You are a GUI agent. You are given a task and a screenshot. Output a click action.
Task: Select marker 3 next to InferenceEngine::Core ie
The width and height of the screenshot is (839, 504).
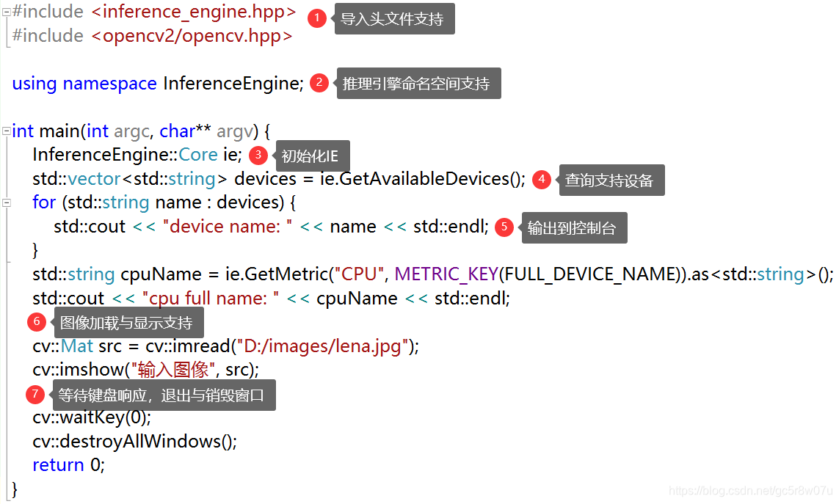pyautogui.click(x=258, y=155)
